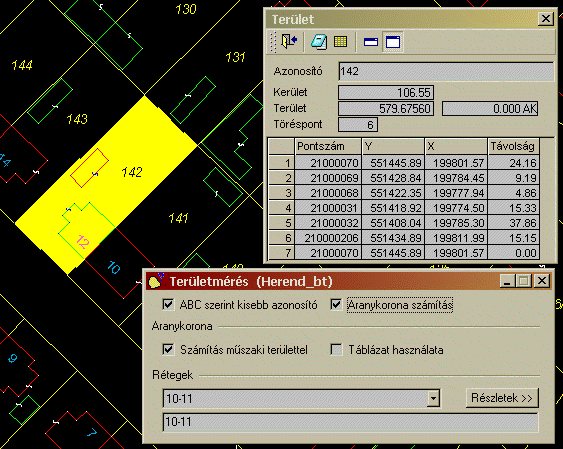Minimize the Területmérés window
The width and height of the screenshot is (563, 449).
pos(507,281)
